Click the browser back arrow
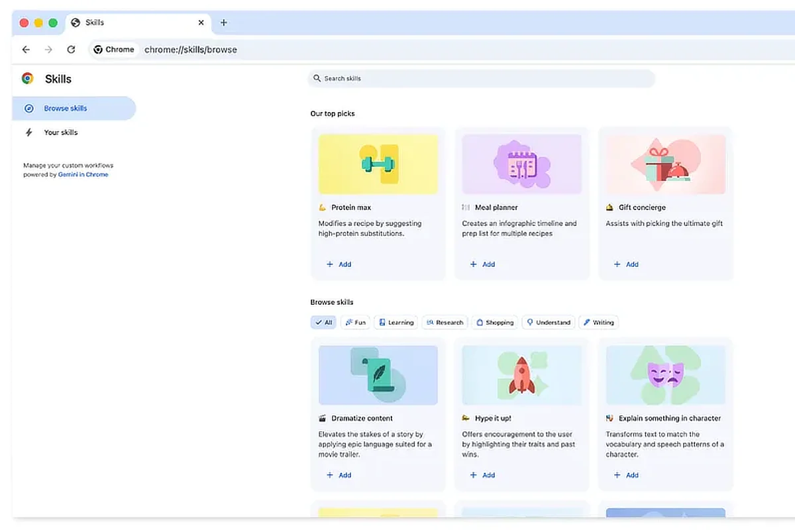This screenshot has height=532, width=795. pyautogui.click(x=26, y=50)
